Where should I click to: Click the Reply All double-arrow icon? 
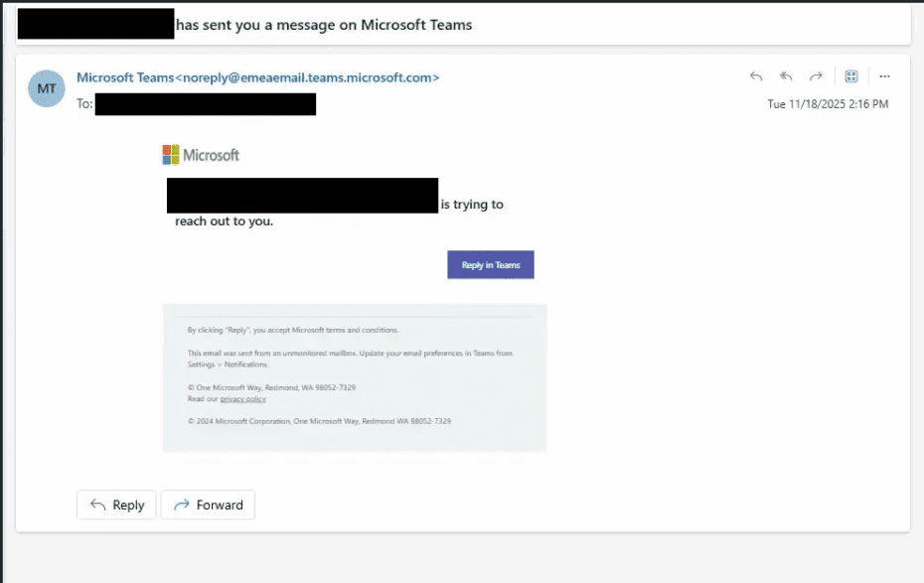coord(786,76)
